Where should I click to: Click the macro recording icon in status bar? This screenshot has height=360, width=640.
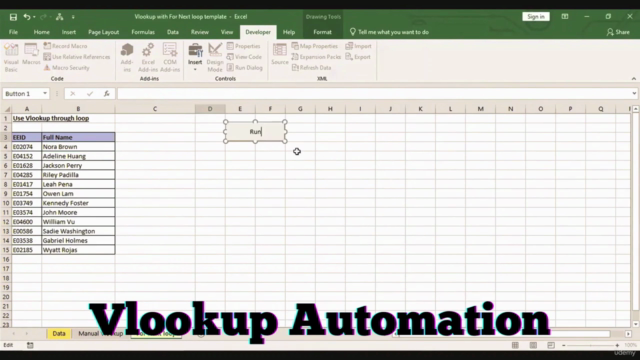point(30,345)
